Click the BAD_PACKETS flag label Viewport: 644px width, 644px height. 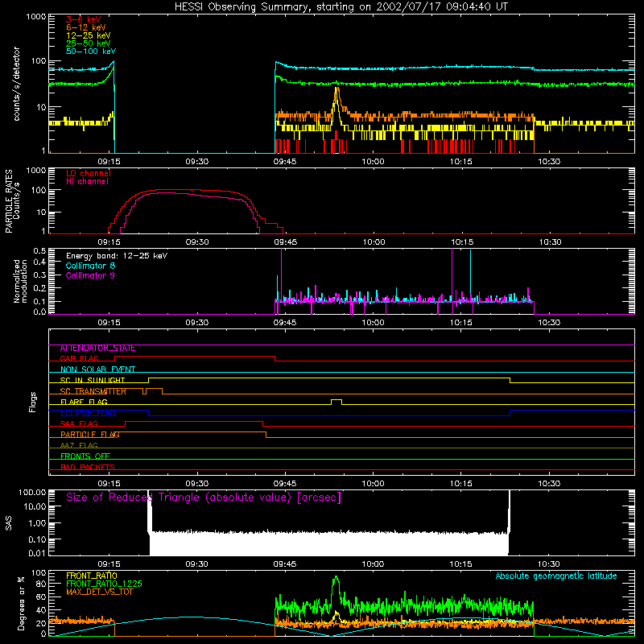pos(88,468)
